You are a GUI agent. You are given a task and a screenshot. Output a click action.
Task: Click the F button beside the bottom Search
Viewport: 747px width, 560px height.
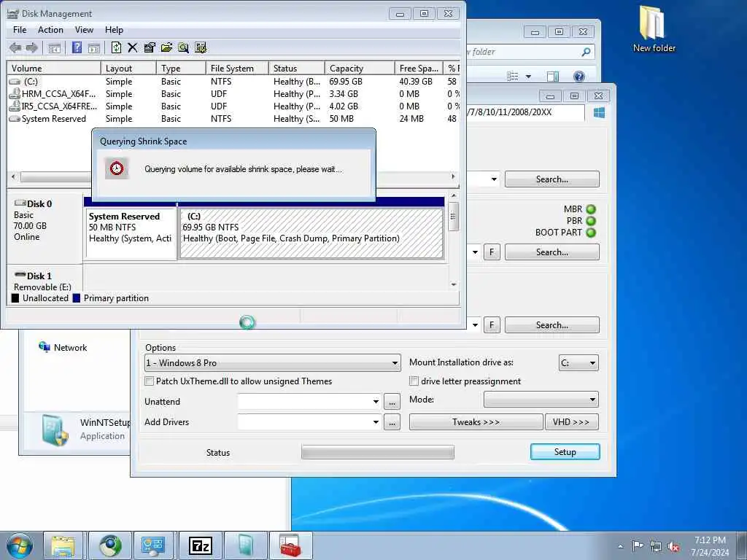tap(492, 324)
